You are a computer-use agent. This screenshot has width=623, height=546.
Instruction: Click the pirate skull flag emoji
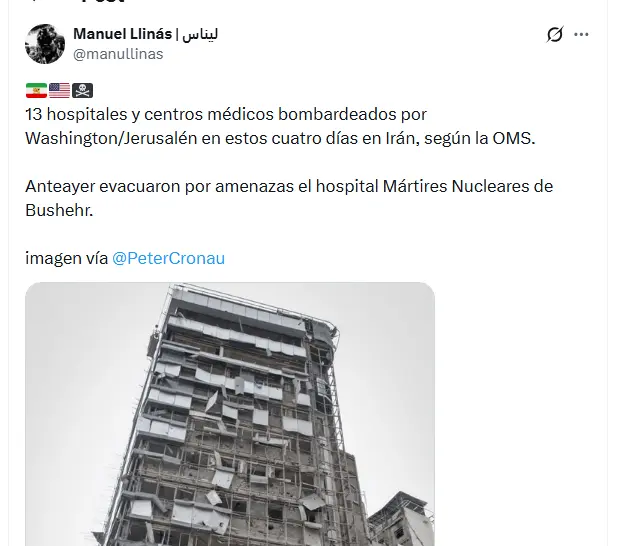(x=82, y=91)
